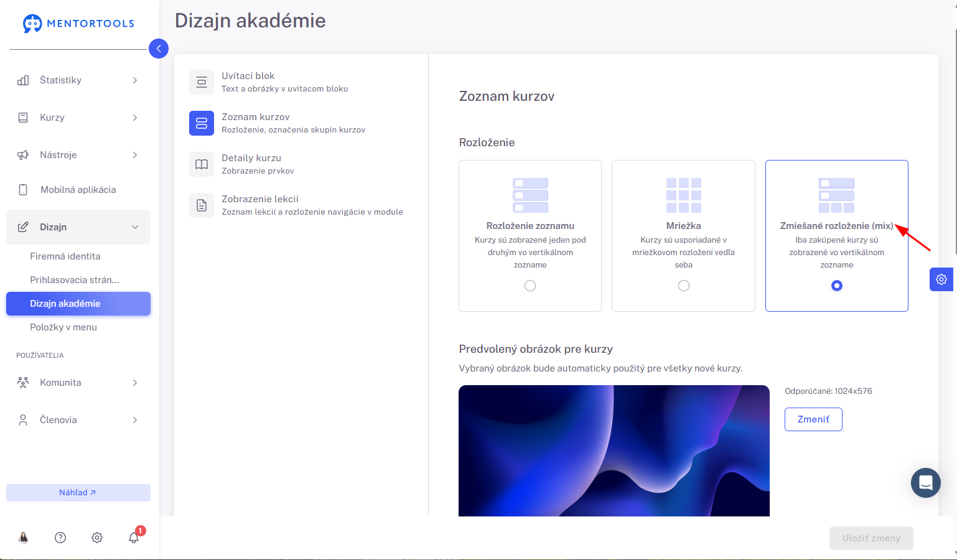This screenshot has width=957, height=560.
Task: Select Zmiešané rozloženie (mix) radio button
Action: (x=837, y=286)
